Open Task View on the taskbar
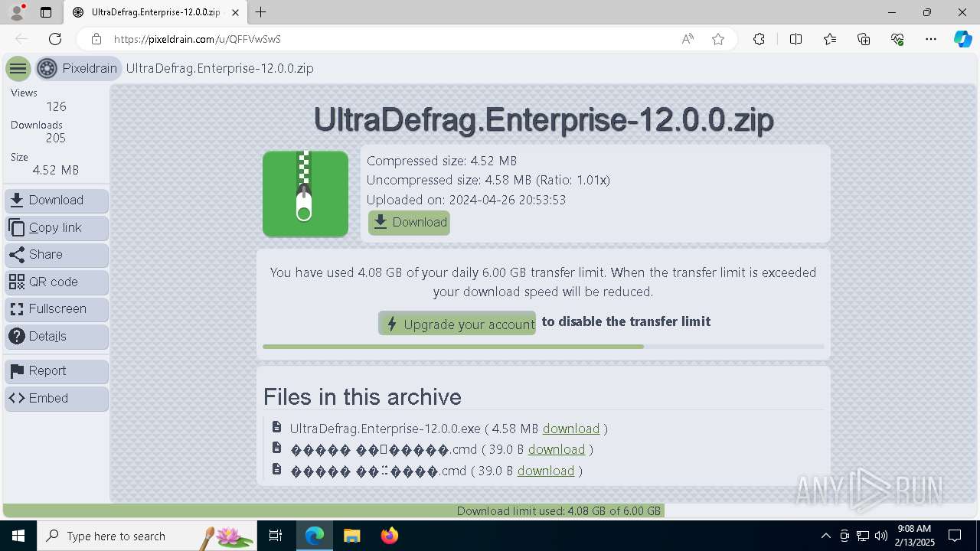This screenshot has height=551, width=980. (276, 536)
